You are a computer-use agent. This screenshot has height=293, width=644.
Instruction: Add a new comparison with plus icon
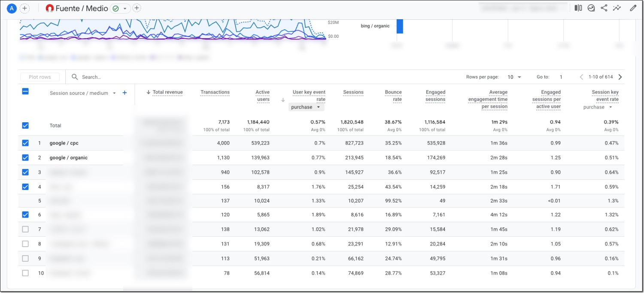coord(25,8)
